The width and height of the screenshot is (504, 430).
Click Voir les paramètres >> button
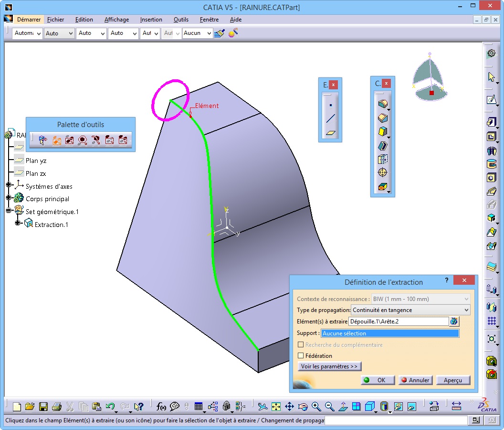pos(329,366)
